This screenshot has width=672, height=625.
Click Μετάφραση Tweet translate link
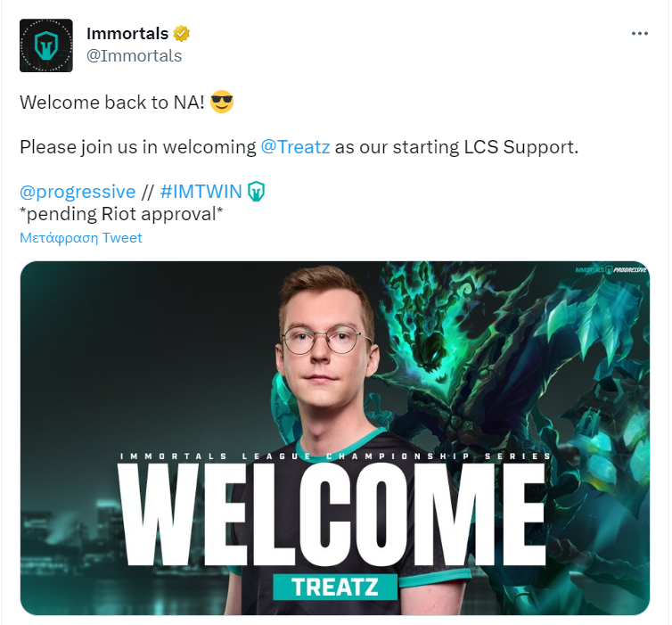pyautogui.click(x=81, y=237)
